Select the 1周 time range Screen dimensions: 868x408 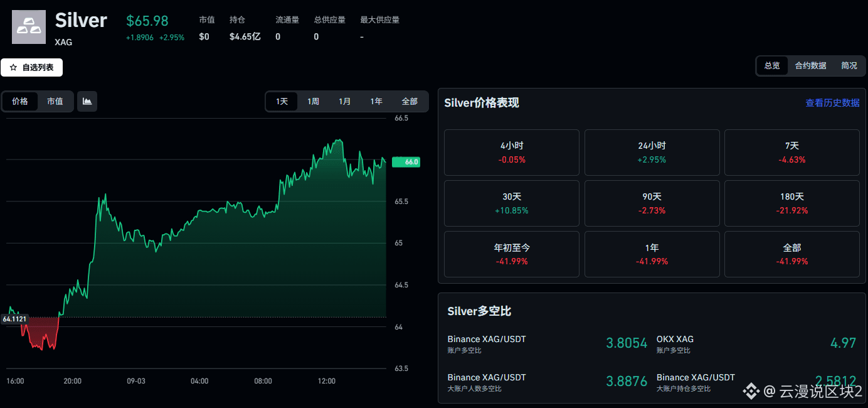pos(314,102)
